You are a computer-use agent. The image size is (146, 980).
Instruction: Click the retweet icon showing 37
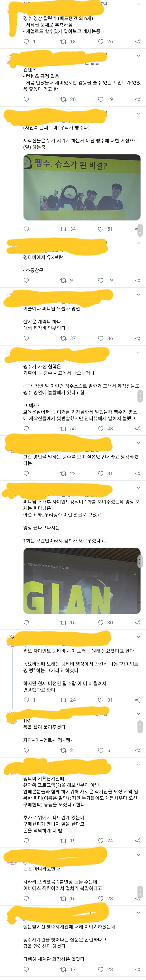[x=64, y=338]
